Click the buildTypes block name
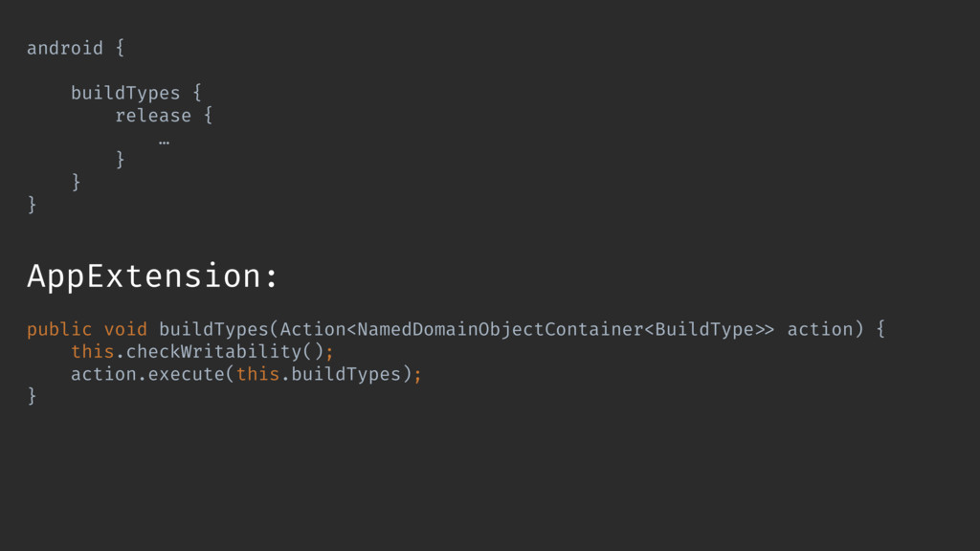The width and height of the screenshot is (980, 551). (x=125, y=93)
